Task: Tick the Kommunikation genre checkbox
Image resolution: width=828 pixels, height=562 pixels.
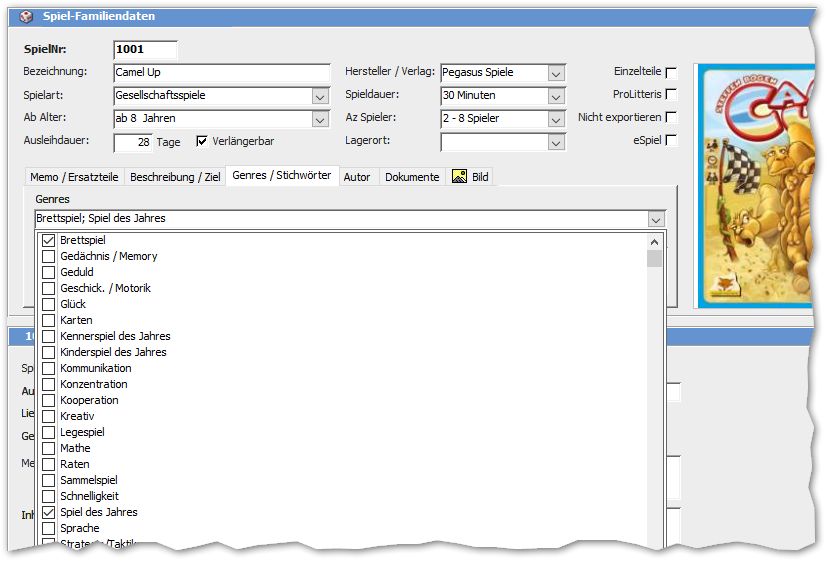Action: [49, 368]
